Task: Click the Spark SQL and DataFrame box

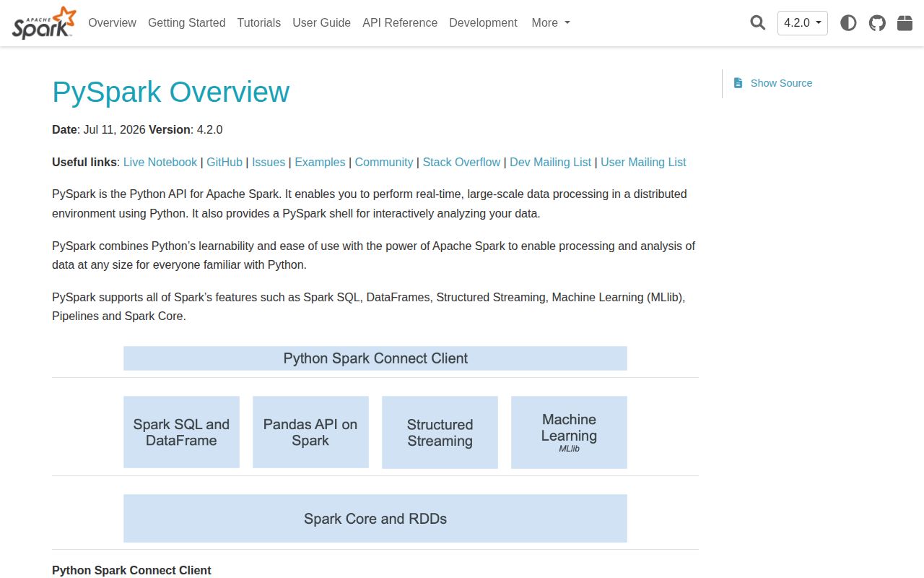Action: [x=181, y=432]
